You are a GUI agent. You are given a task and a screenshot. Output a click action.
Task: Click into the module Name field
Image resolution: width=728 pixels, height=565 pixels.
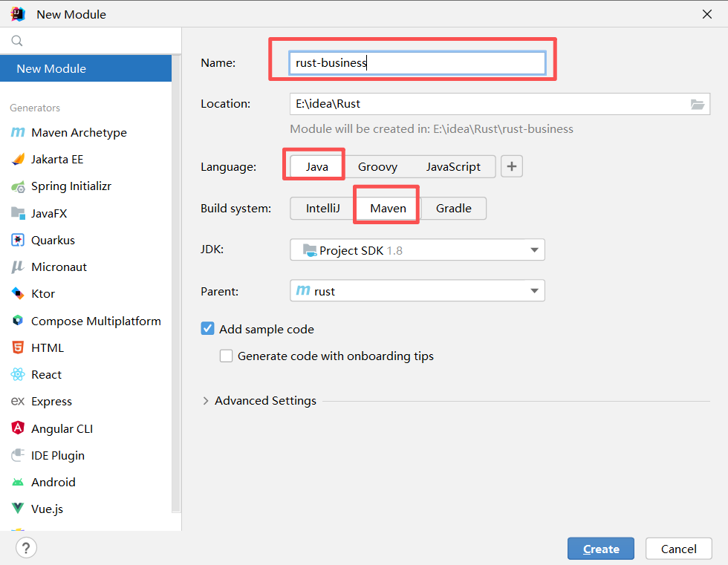(x=417, y=63)
